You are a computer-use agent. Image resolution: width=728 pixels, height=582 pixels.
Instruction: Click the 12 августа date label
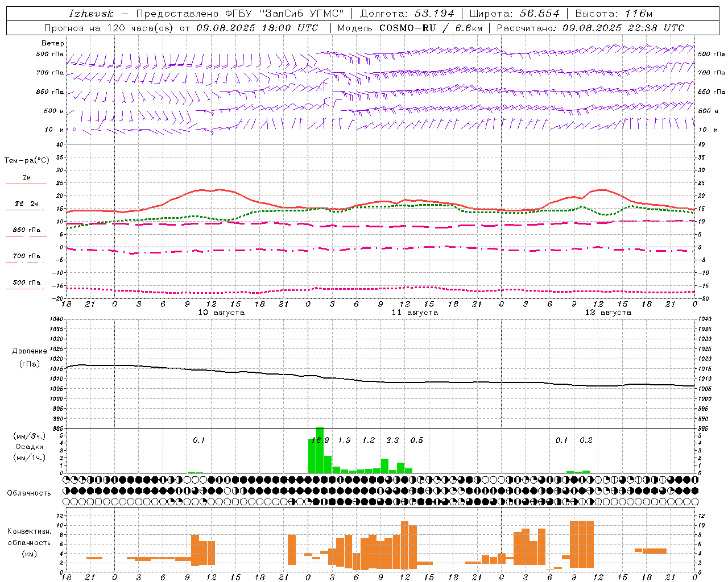[x=608, y=313]
